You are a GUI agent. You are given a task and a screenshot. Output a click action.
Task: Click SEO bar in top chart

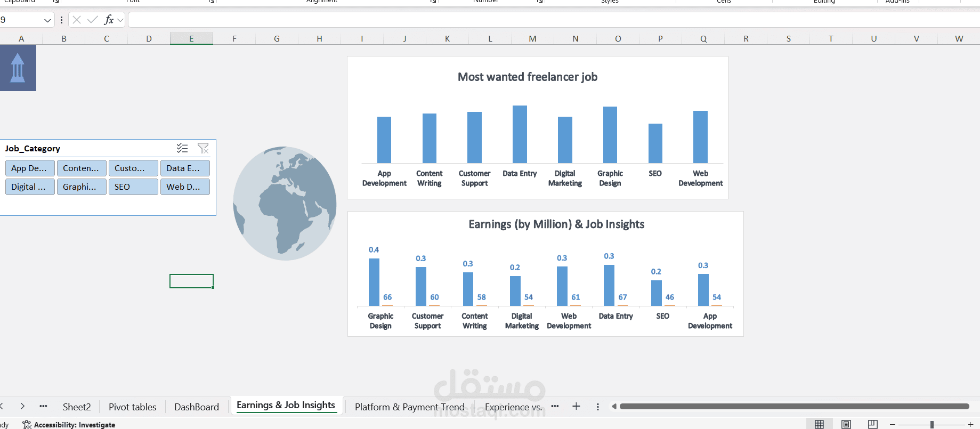click(x=655, y=143)
